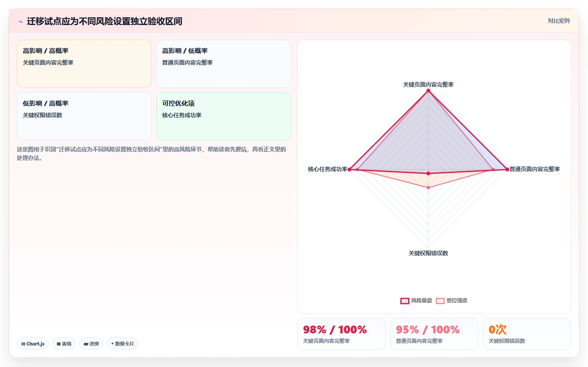
Task: Select the 低影响 / 高概率 card
Action: point(84,116)
